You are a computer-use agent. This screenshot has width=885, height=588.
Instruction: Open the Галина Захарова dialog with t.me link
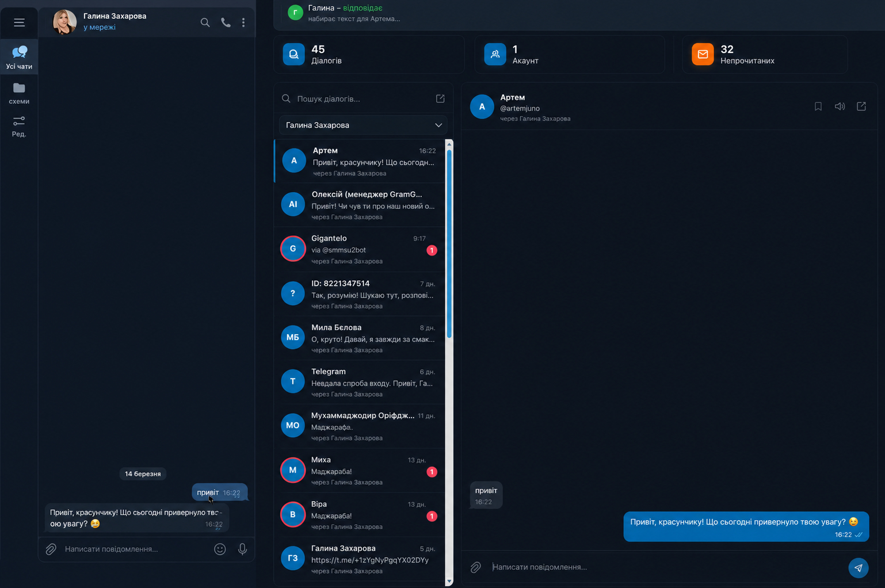[x=361, y=559]
